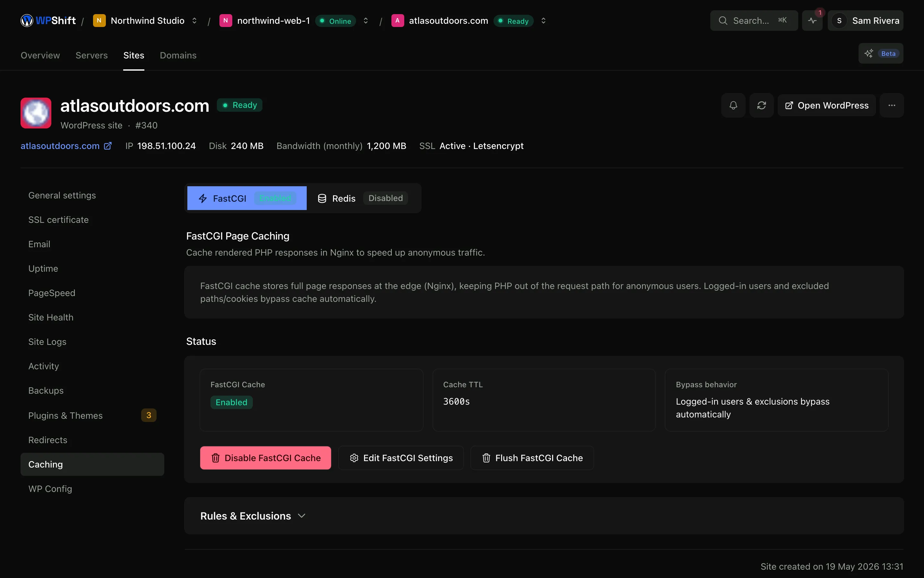Click the Ready status badge beside site title
The width and height of the screenshot is (924, 578).
[x=239, y=105]
